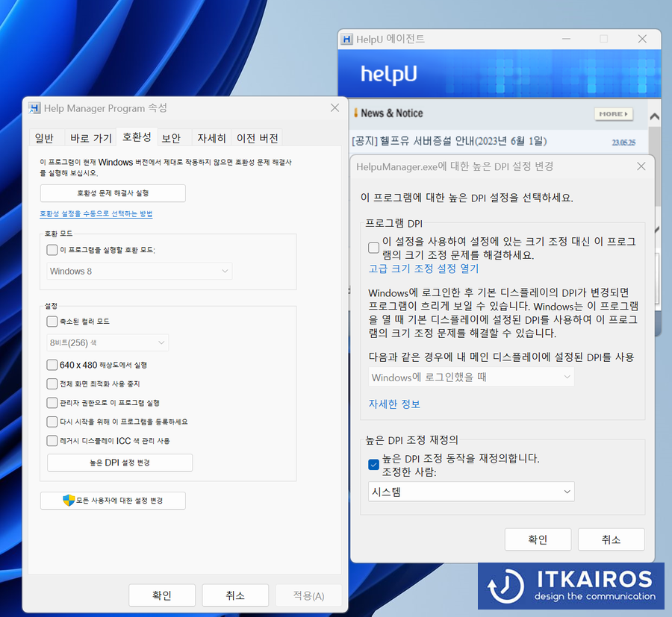Run the compatibility troubleshooter (호환성 문제 해결사 실행)
This screenshot has height=617, width=672.
coord(113,193)
